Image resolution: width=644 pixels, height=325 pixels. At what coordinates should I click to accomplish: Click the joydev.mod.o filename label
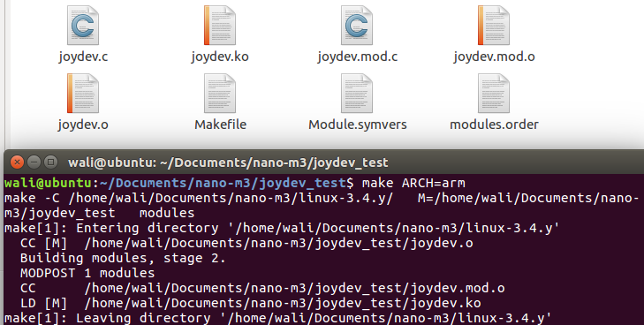(494, 57)
